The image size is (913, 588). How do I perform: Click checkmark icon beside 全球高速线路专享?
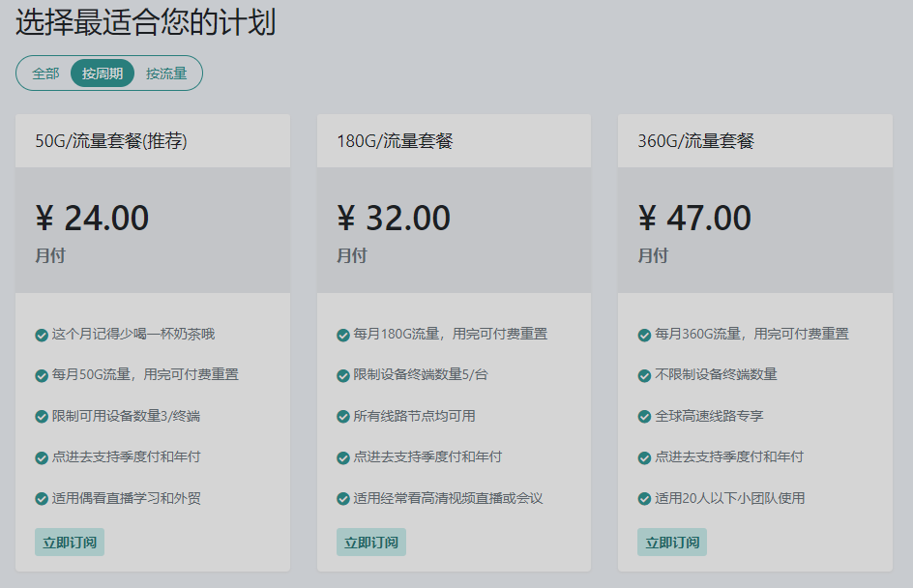[x=644, y=417]
